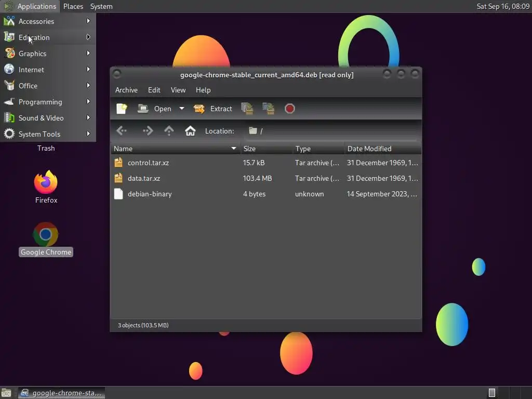This screenshot has height=399, width=532.
Task: Click the debian-binary blank file icon
Action: pos(118,194)
